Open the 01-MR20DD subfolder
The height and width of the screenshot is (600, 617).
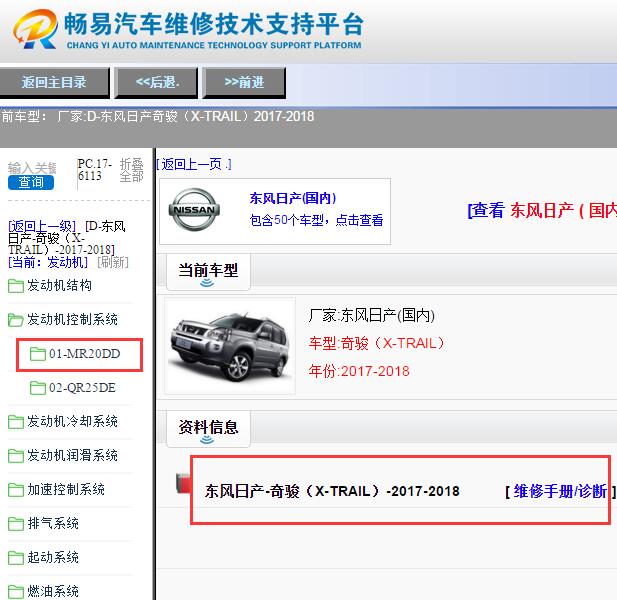point(84,354)
